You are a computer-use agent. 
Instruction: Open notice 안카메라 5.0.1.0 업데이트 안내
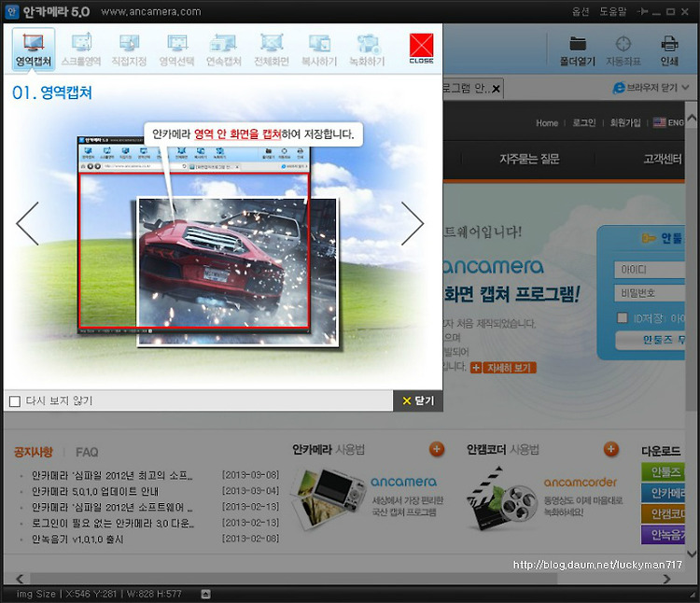(x=95, y=491)
